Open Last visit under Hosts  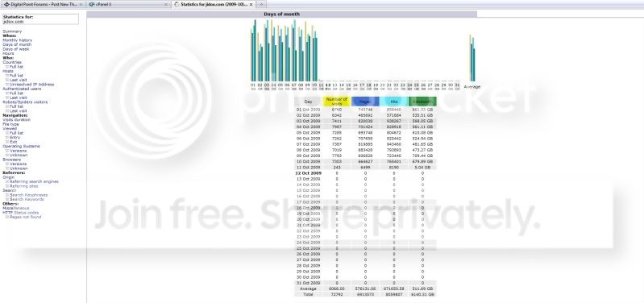[18, 80]
